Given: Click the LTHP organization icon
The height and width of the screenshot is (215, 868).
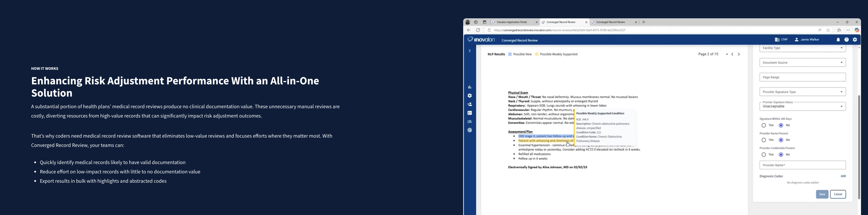Looking at the screenshot, I should point(777,40).
